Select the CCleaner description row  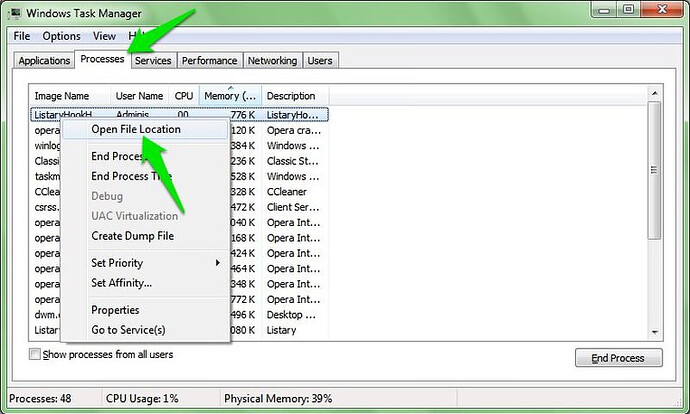[286, 192]
